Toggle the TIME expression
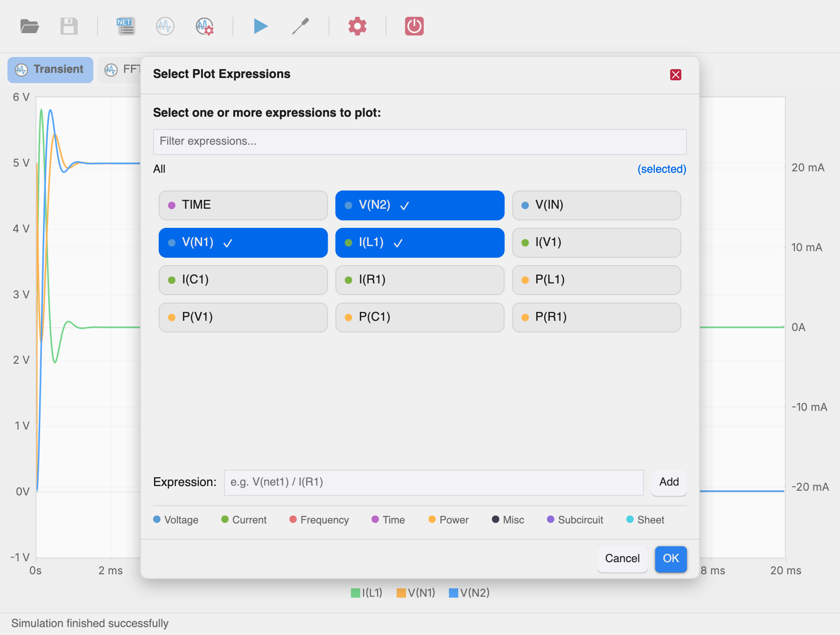 243,205
